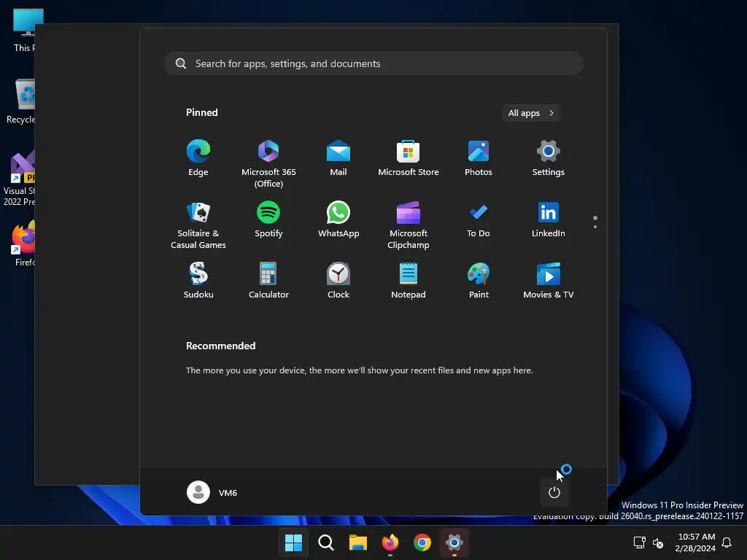Open Sudoku game
Screen dimensions: 747x560
click(198, 281)
